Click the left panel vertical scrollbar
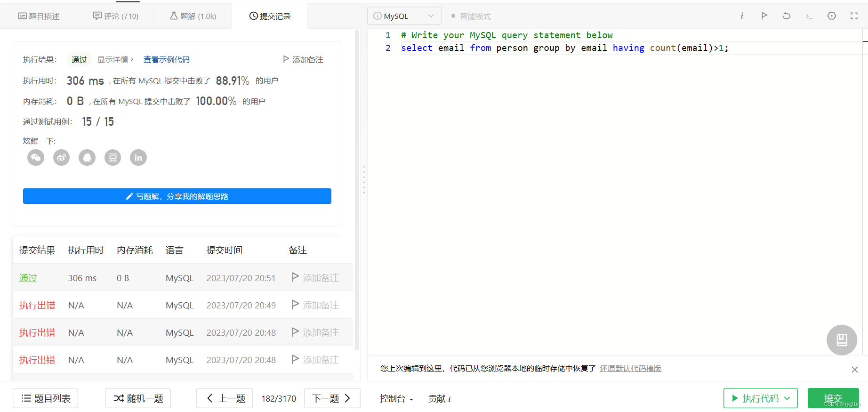Viewport: 868px width, 412px height. click(357, 190)
